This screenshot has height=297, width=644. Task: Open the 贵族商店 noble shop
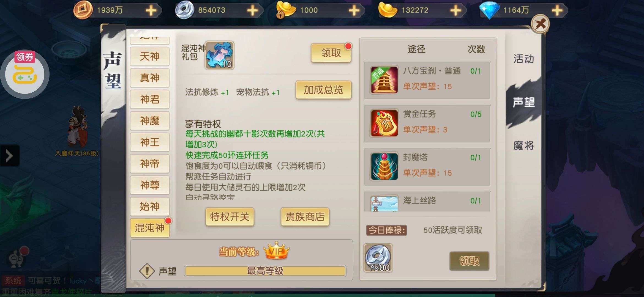point(305,217)
